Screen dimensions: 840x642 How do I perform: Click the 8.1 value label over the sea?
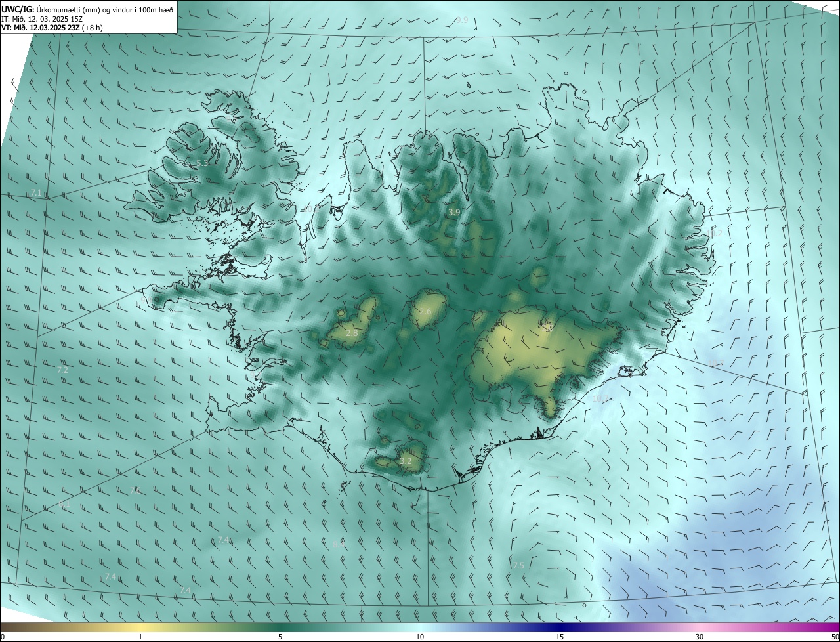point(64,504)
